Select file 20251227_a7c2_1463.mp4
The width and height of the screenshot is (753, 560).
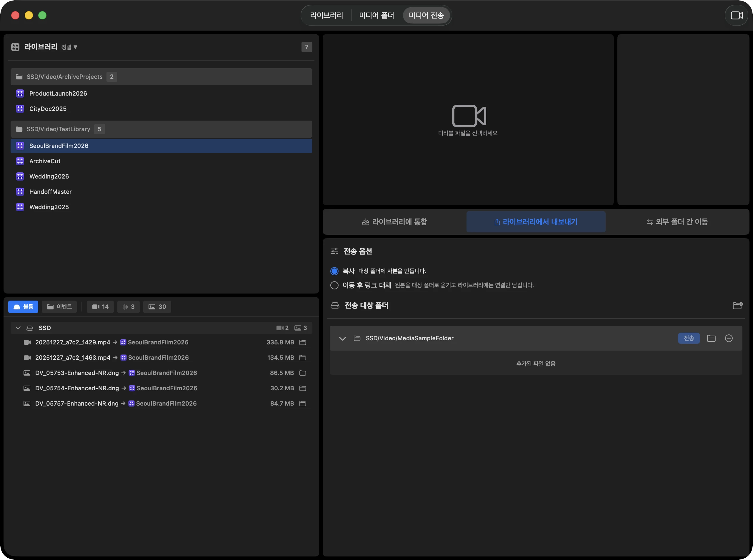click(x=161, y=358)
